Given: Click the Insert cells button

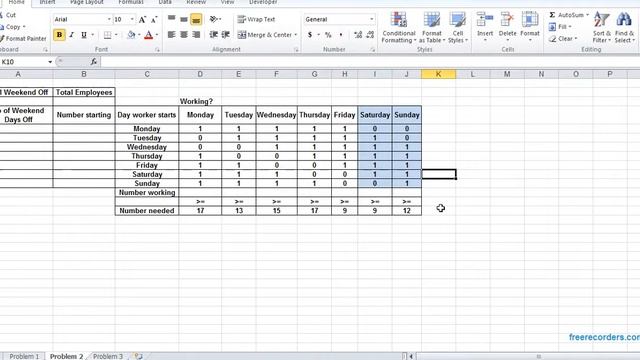Looking at the screenshot, I should [x=485, y=27].
